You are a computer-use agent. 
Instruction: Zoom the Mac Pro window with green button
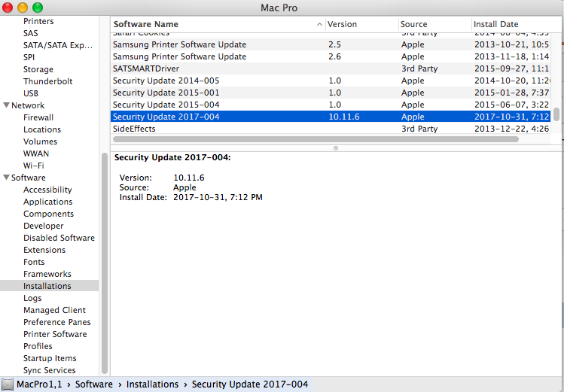click(x=38, y=8)
